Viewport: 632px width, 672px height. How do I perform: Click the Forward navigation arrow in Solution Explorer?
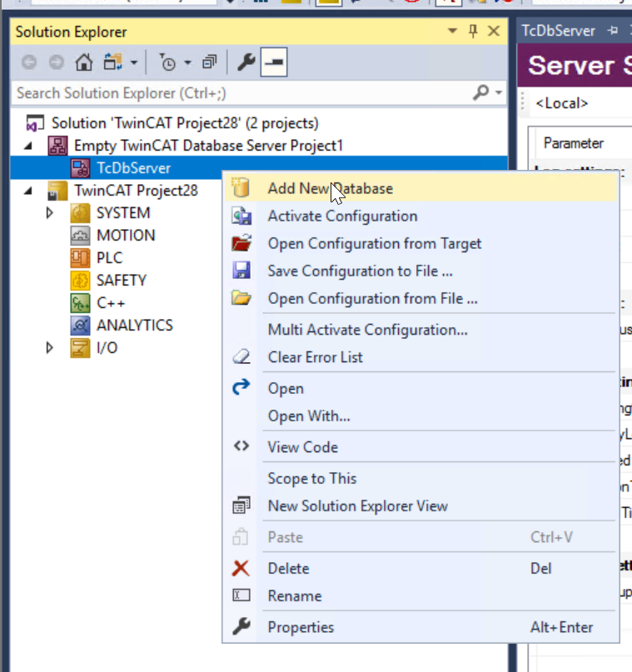56,62
